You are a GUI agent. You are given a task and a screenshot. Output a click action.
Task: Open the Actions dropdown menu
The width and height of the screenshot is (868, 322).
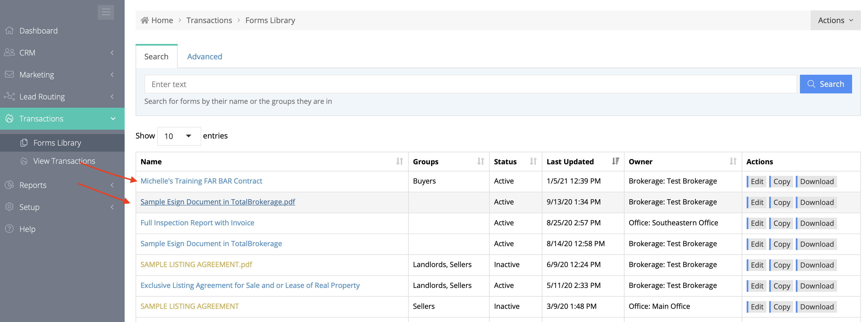(x=835, y=20)
